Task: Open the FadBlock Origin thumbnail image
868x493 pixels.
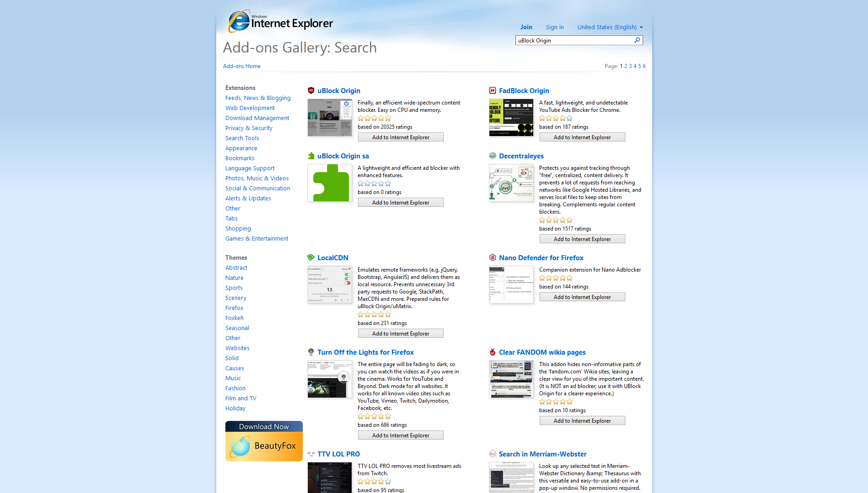Action: click(x=511, y=118)
